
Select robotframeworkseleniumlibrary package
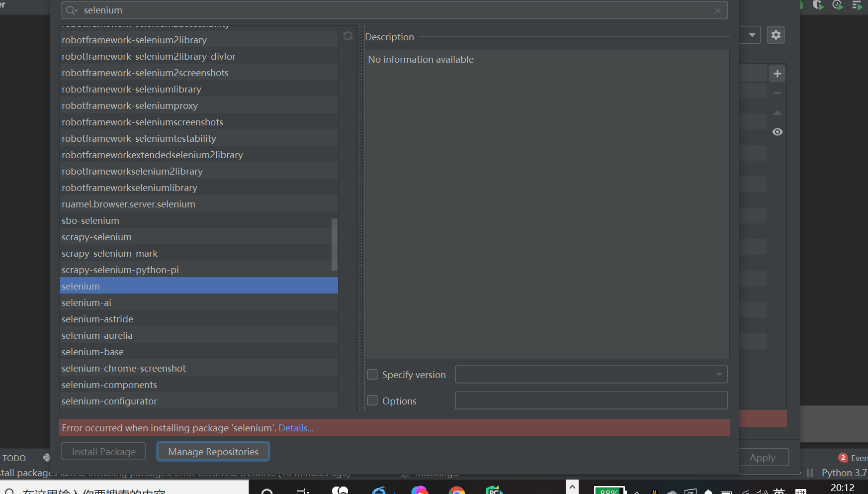[199, 187]
